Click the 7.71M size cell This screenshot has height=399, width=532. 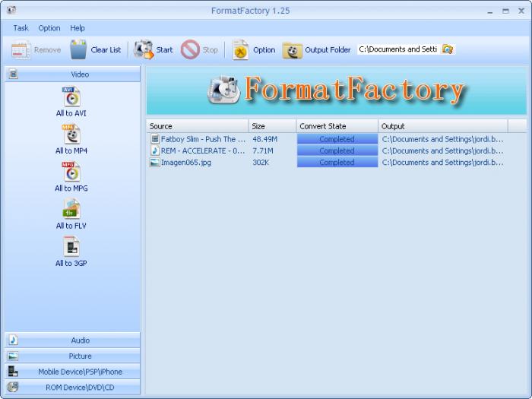[x=263, y=150]
